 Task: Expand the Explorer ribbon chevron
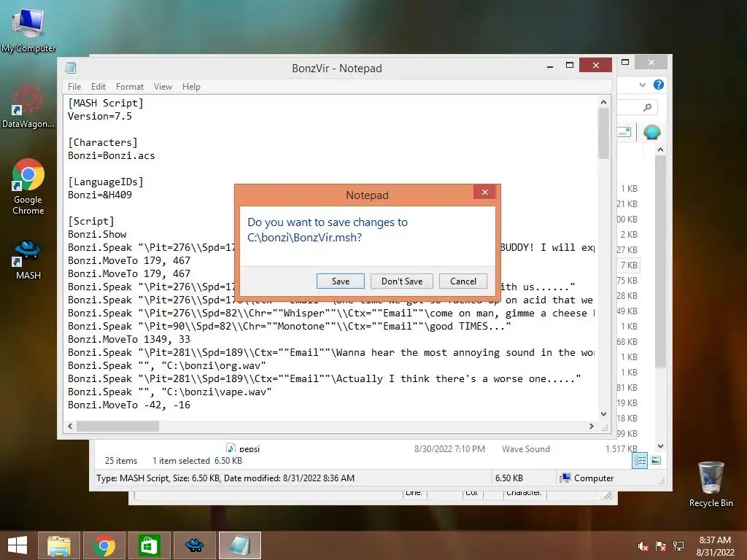[x=642, y=85]
